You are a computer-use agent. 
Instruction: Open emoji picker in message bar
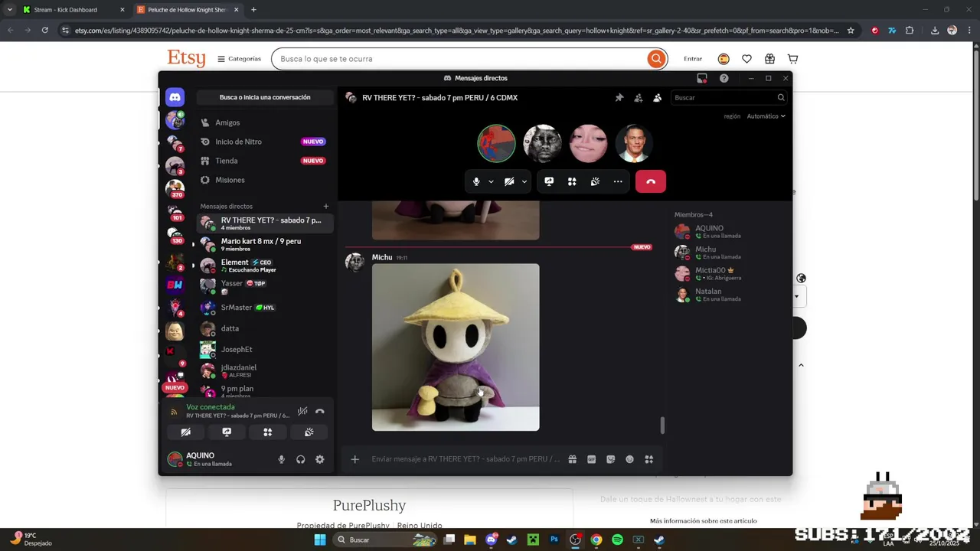tap(629, 459)
